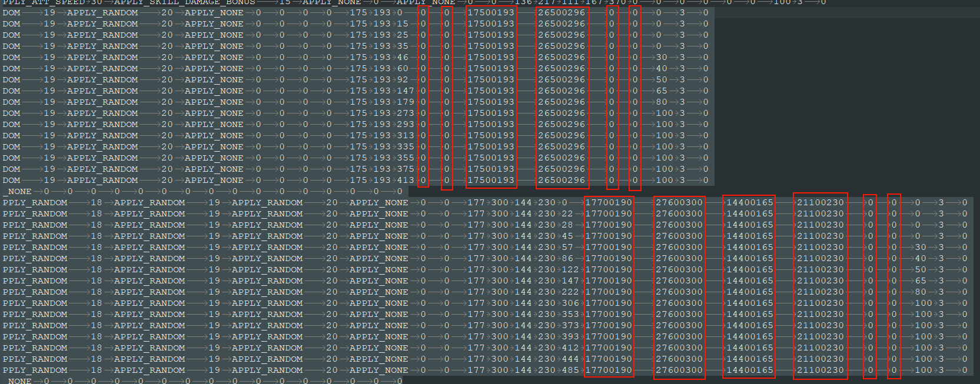Select the number 222 after 144 230
This screenshot has height=384, width=980.
(x=570, y=292)
